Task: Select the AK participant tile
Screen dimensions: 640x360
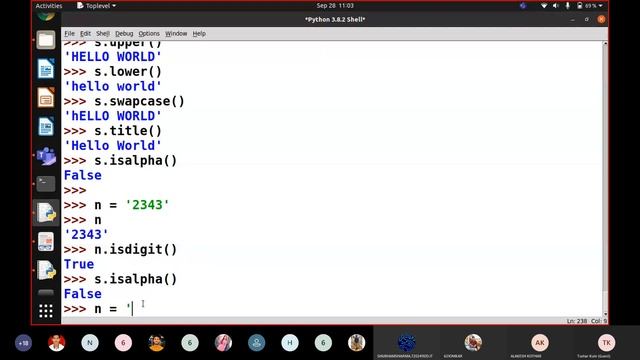Action: tap(540, 343)
